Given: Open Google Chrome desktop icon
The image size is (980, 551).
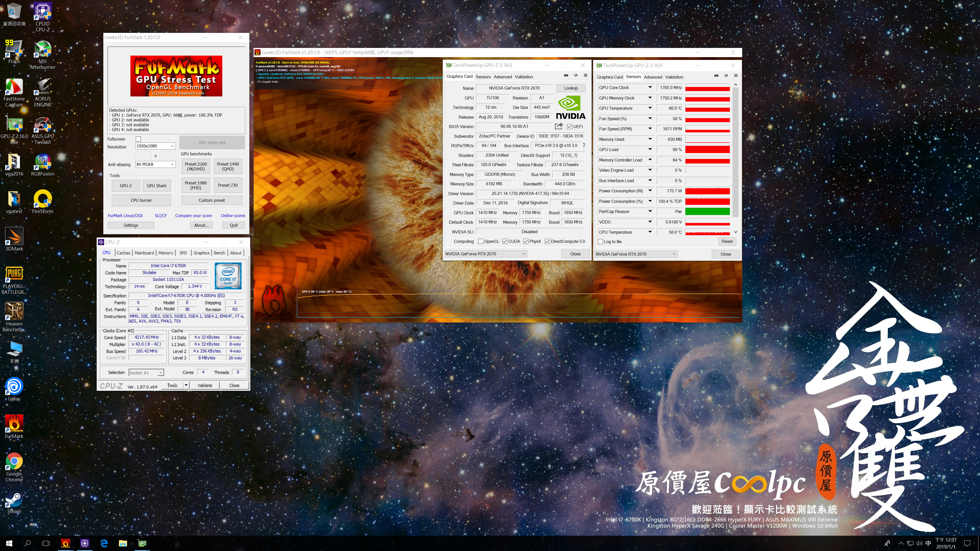Looking at the screenshot, I should [14, 467].
